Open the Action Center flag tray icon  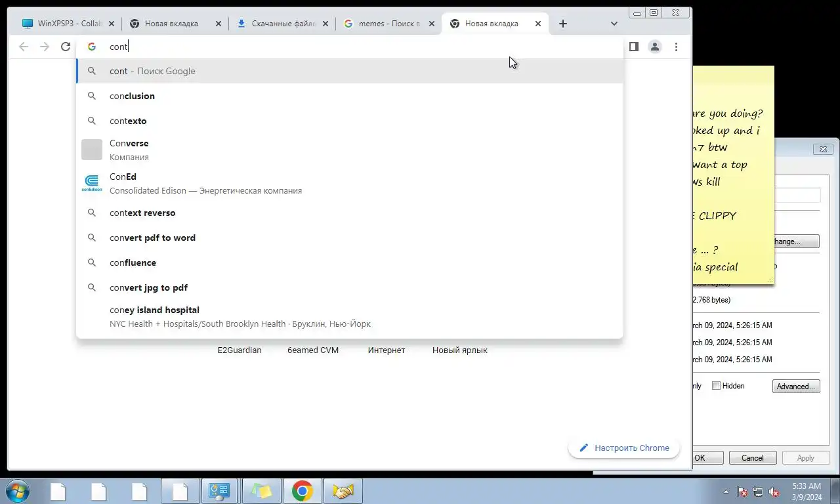point(743,492)
